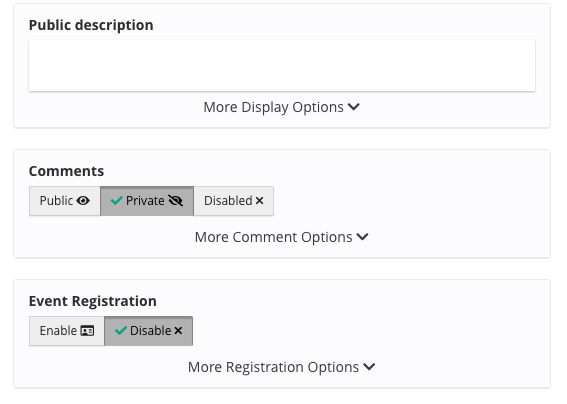Click chevron next to More Registration Options
This screenshot has width=567, height=404.
pyautogui.click(x=369, y=367)
